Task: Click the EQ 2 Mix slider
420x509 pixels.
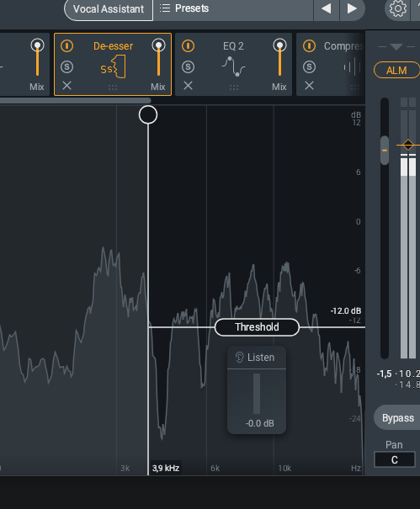Action: pos(279,58)
